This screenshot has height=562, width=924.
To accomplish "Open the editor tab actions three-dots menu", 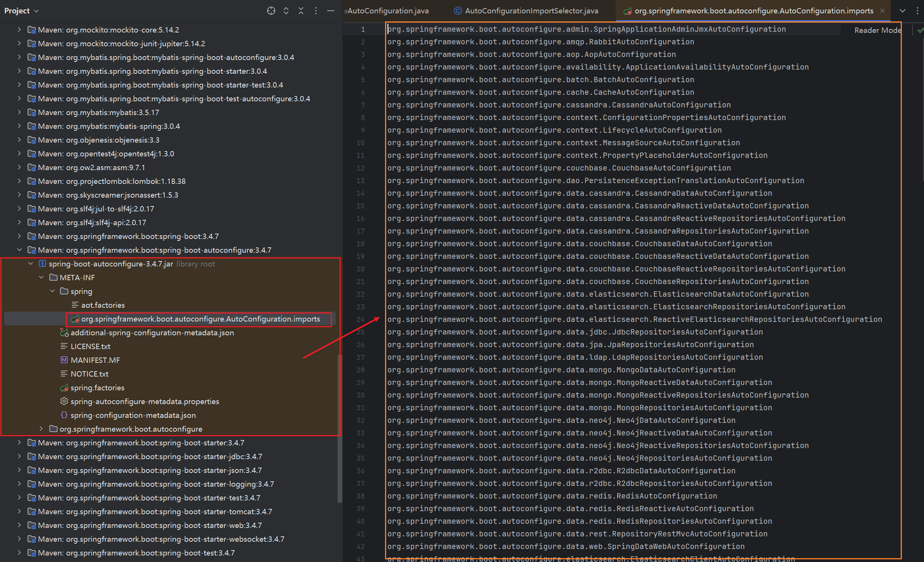I will coord(918,11).
